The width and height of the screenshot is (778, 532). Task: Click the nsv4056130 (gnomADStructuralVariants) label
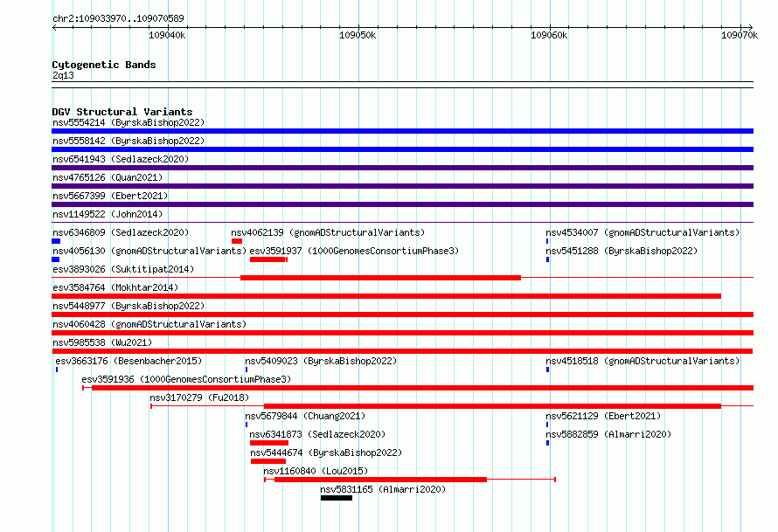coord(149,251)
